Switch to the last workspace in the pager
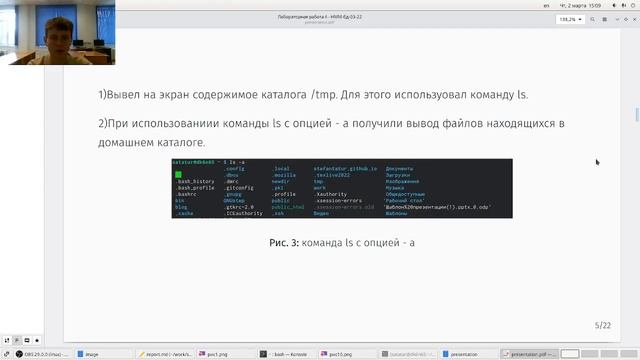 [629, 354]
